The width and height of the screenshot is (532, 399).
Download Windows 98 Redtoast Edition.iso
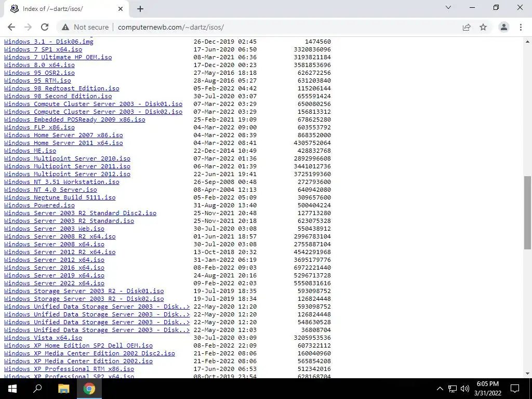62,88
